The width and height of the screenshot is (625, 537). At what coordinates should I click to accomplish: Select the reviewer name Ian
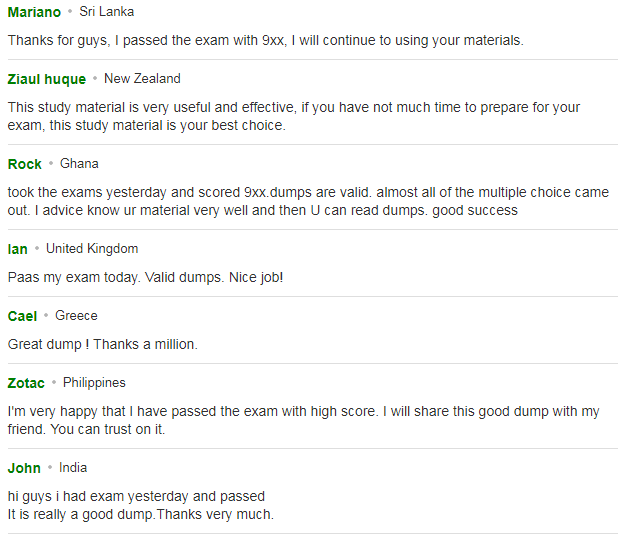point(18,249)
